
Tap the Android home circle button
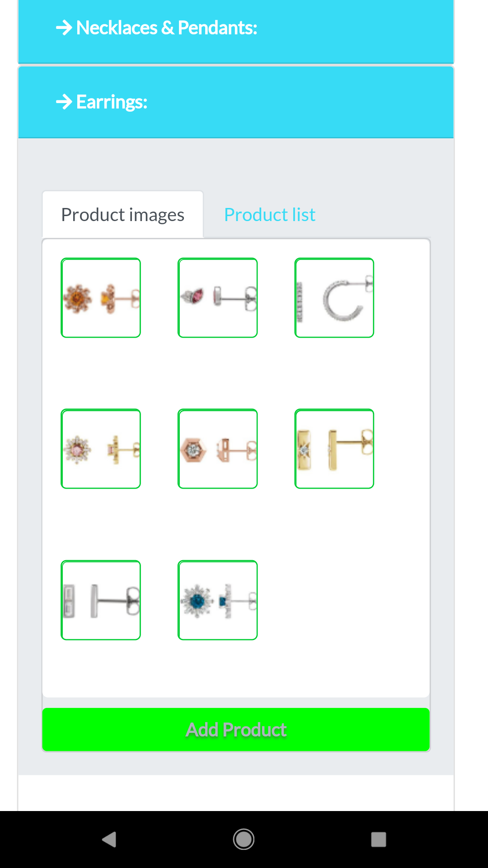[x=244, y=840]
